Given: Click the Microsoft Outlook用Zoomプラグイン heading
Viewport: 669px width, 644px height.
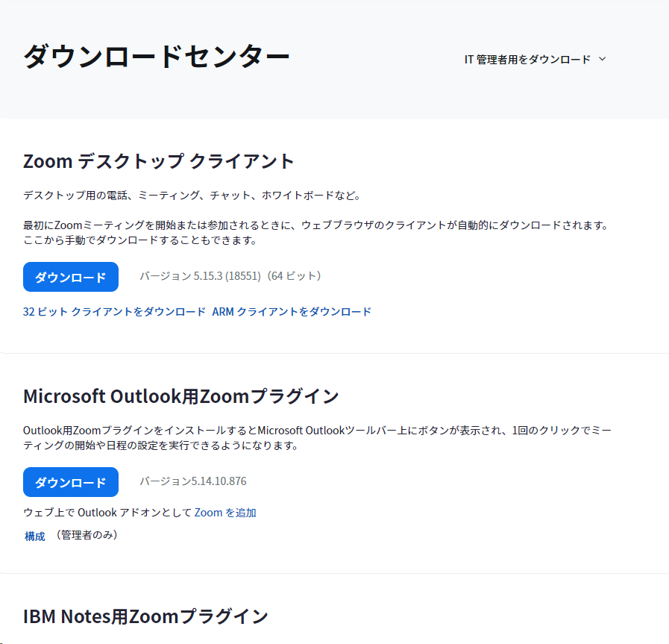Looking at the screenshot, I should coord(181,396).
